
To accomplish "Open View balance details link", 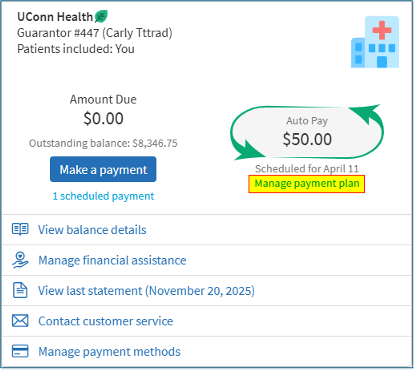I will point(92,230).
